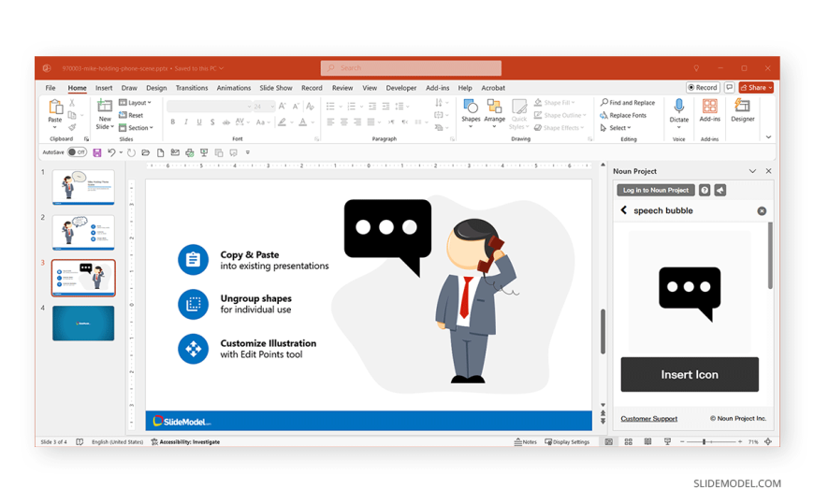Open the Arrange menu
Image resolution: width=814 pixels, height=504 pixels.
[494, 113]
